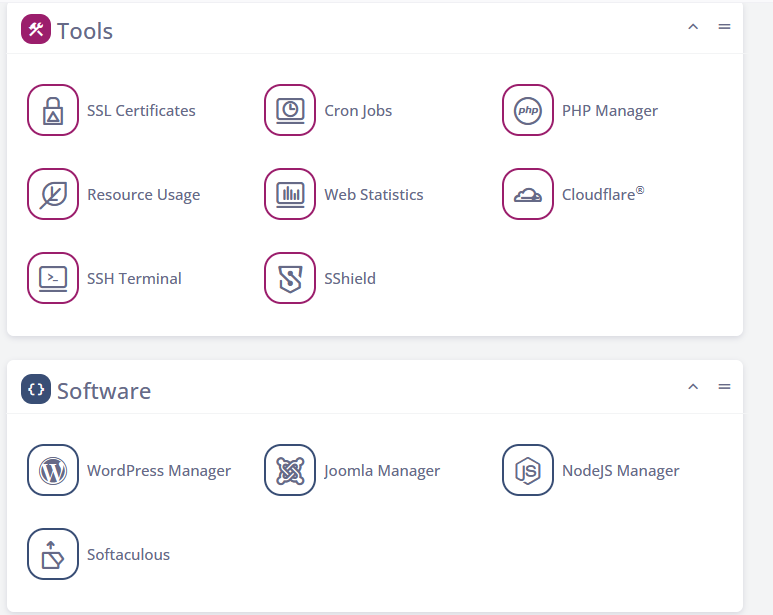Open the NodeJS Manager icon
The height and width of the screenshot is (615, 773).
527,470
